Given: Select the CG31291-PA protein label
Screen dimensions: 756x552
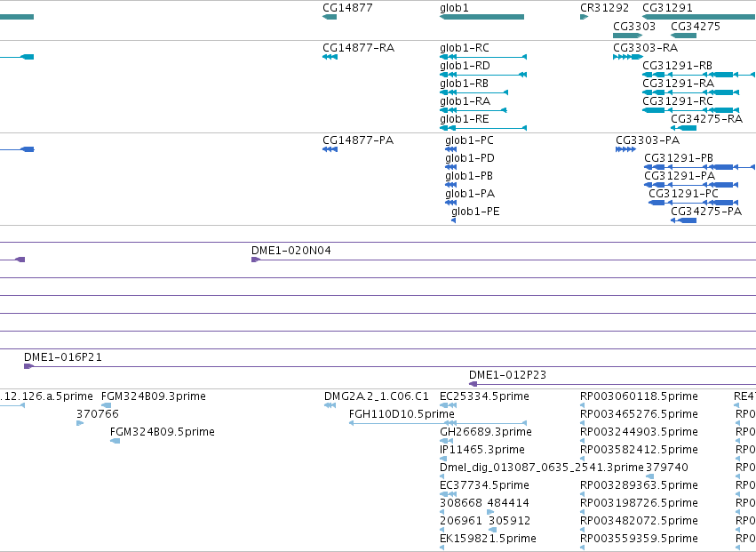Looking at the screenshot, I should pyautogui.click(x=680, y=176).
